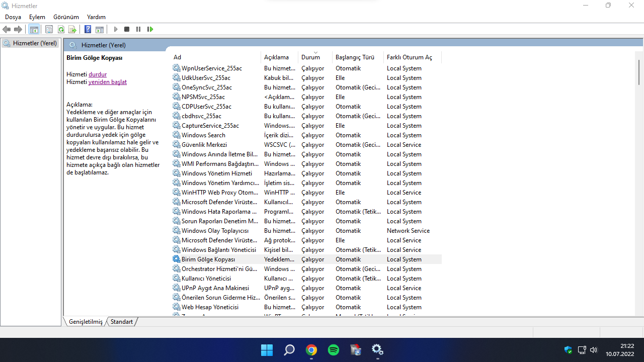Click the 'Network Service' logon cell
Screen dimensions: 644x362
(x=408, y=231)
